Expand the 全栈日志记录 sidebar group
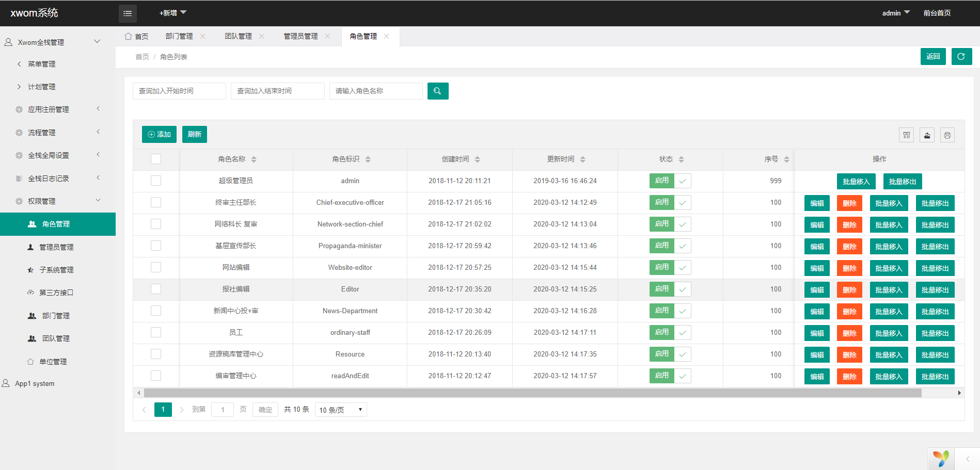The width and height of the screenshot is (980, 470). tap(58, 179)
